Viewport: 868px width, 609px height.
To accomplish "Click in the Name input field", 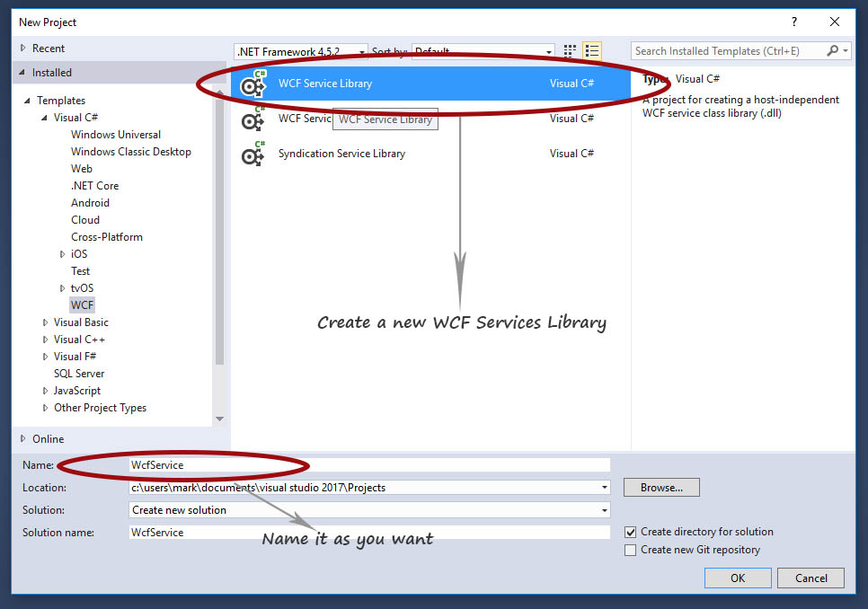I will coord(369,465).
